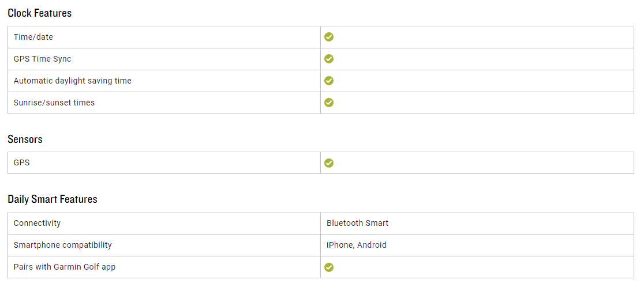
Task: Click the Bluetooth Smart value
Action: click(x=357, y=223)
